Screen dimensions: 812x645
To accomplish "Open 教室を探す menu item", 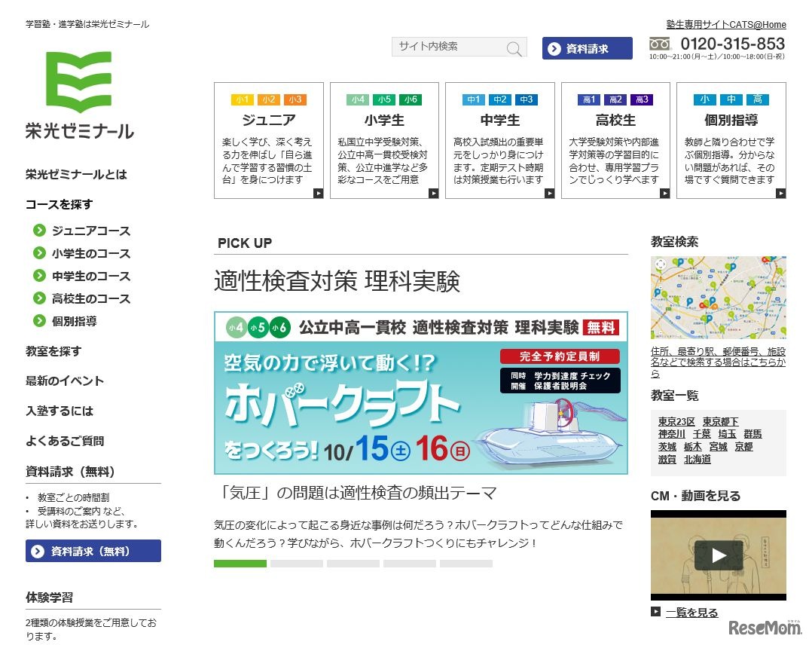I will click(53, 351).
